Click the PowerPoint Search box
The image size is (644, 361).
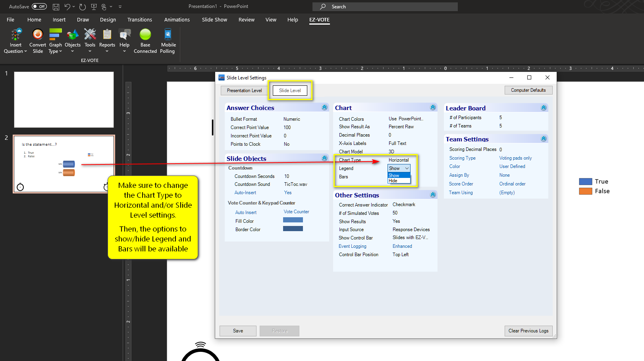click(385, 7)
